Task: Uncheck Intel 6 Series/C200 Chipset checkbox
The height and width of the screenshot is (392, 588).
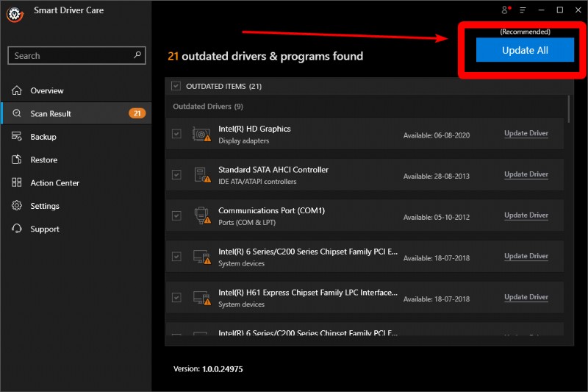Action: 176,256
